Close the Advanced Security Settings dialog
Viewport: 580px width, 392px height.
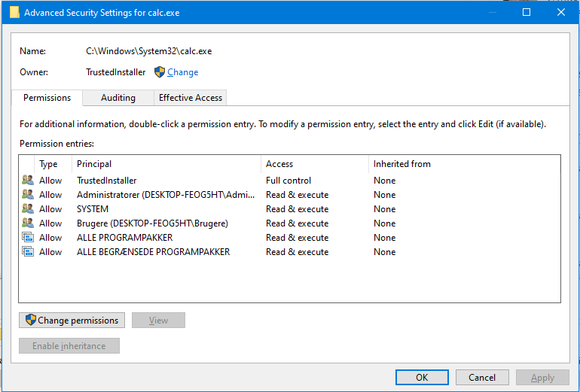point(560,12)
